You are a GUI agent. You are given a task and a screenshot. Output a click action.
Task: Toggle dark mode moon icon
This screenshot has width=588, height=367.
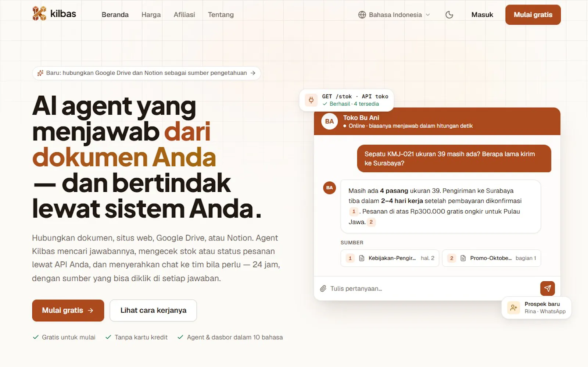449,15
